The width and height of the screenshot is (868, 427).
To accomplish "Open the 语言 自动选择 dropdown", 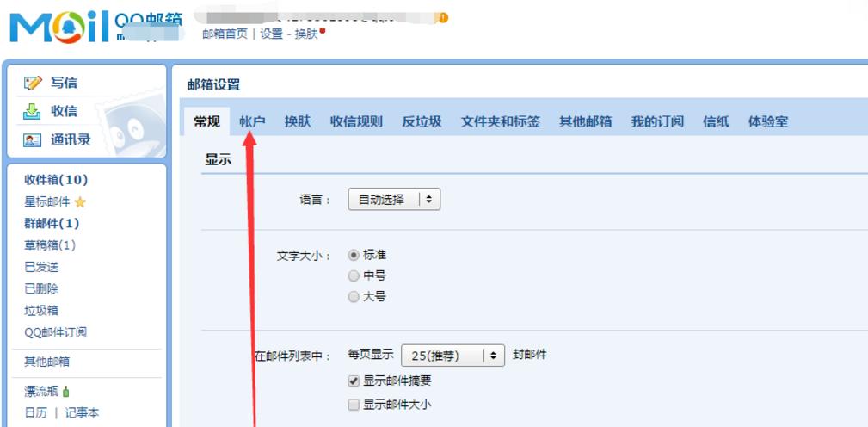I will 394,200.
